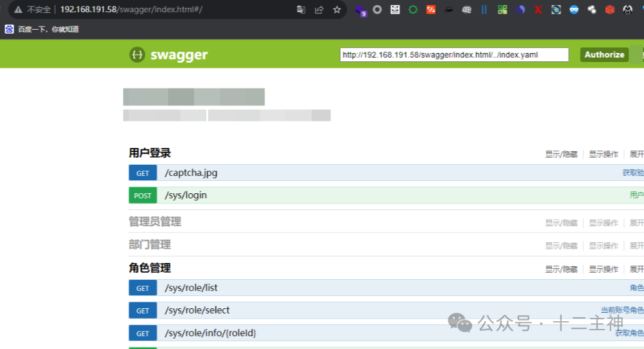The width and height of the screenshot is (644, 349).
Task: Open the green gear-ring extension icon
Action: [x=413, y=10]
